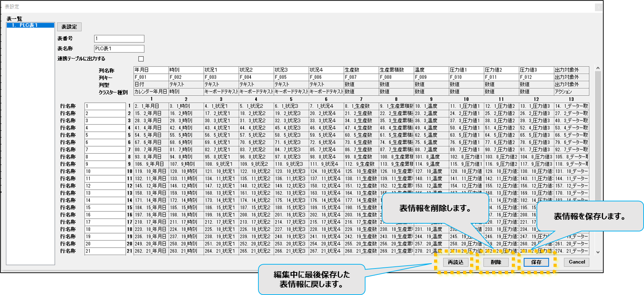
Task: Click cluster type cell アクション
Action: click(x=571, y=92)
